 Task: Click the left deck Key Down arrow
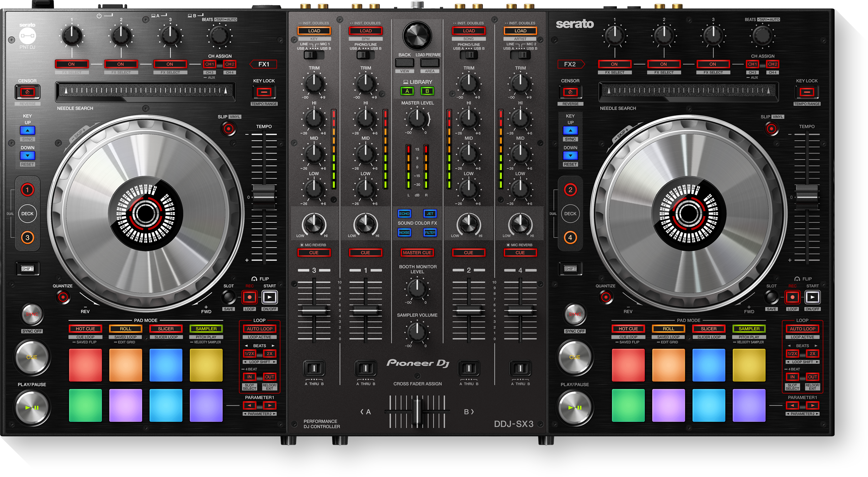point(27,155)
